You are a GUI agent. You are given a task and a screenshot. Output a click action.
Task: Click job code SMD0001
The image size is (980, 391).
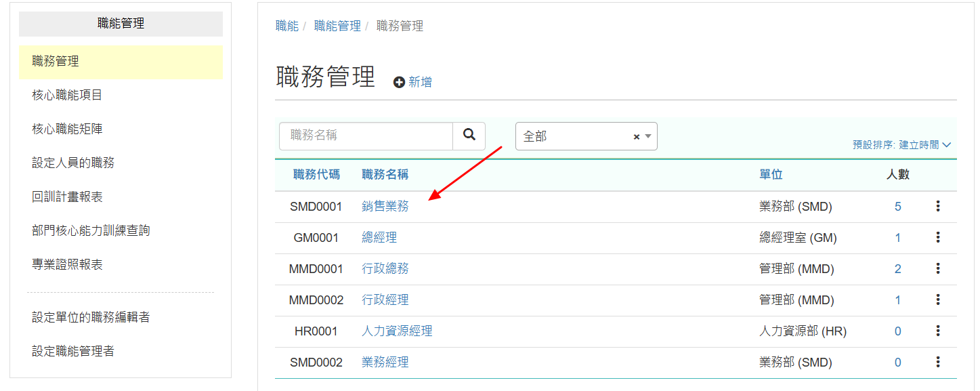pyautogui.click(x=316, y=207)
